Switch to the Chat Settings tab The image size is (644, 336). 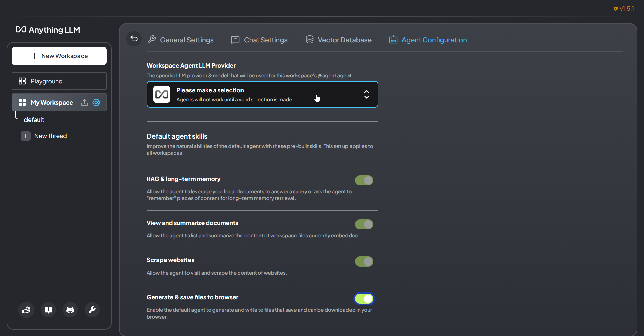[259, 40]
